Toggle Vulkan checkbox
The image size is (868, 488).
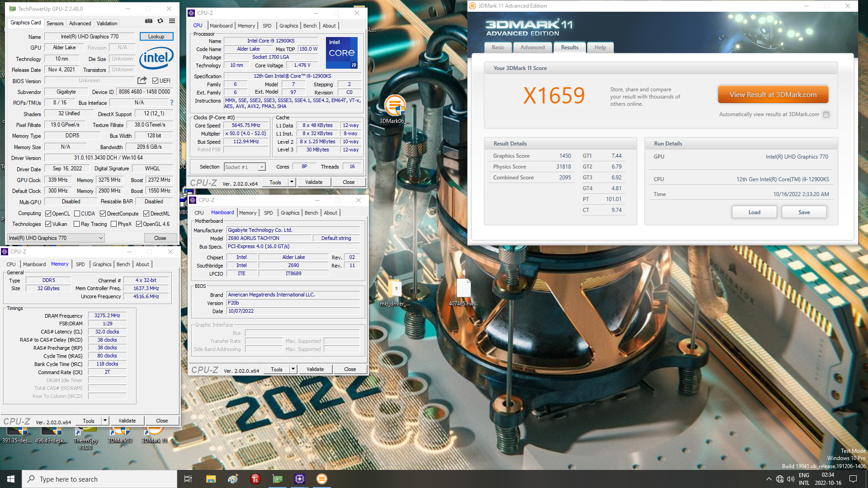pos(48,224)
